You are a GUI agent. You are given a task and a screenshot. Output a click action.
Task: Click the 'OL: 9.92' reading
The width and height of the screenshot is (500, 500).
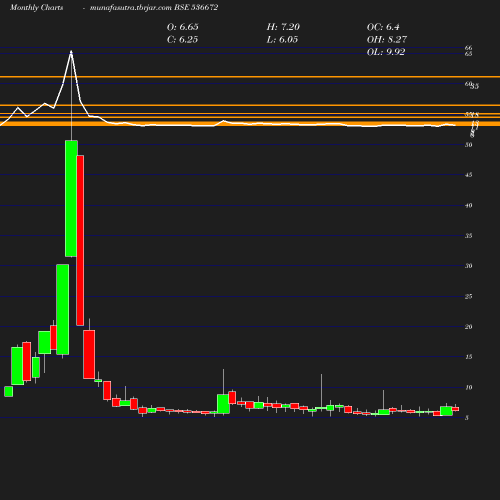(386, 52)
